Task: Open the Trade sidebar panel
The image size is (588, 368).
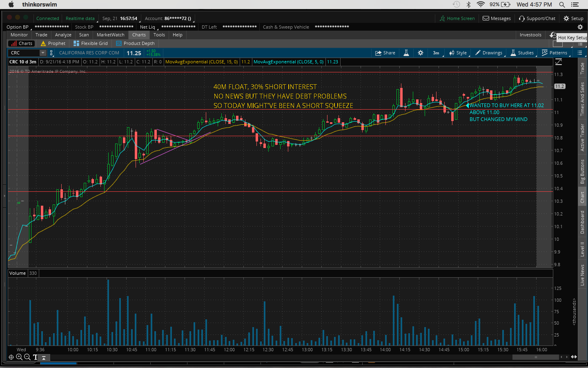Action: pyautogui.click(x=582, y=69)
